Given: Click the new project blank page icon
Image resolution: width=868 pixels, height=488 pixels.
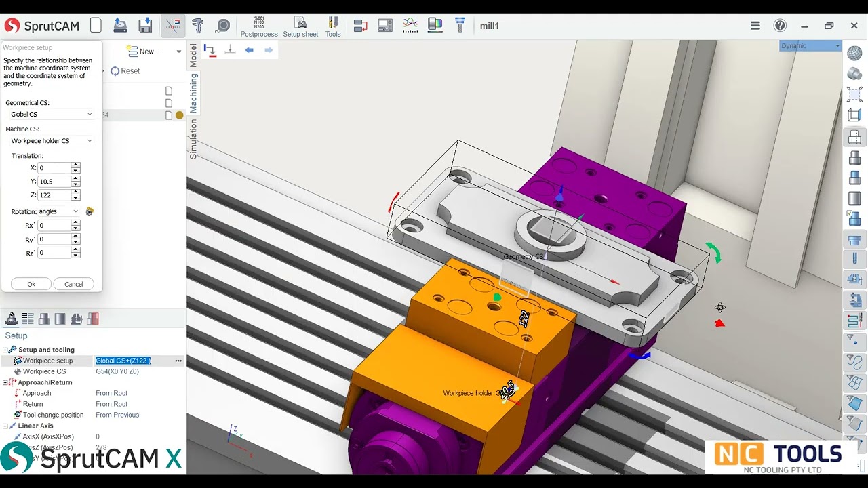Looking at the screenshot, I should pos(96,26).
